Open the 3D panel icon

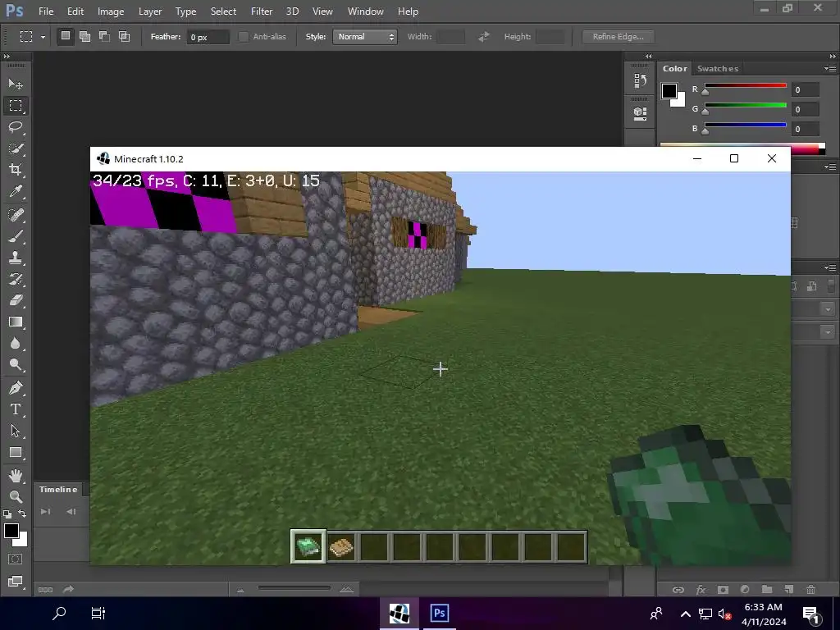[x=640, y=113]
